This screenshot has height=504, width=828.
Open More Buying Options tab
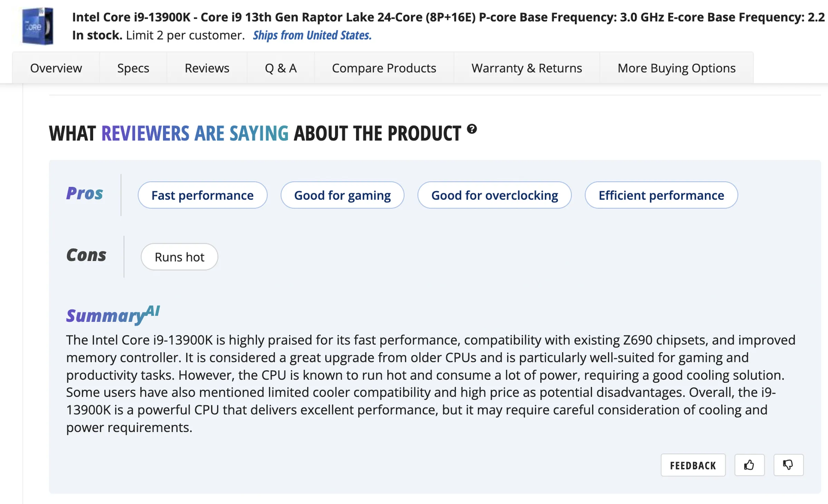pos(677,68)
